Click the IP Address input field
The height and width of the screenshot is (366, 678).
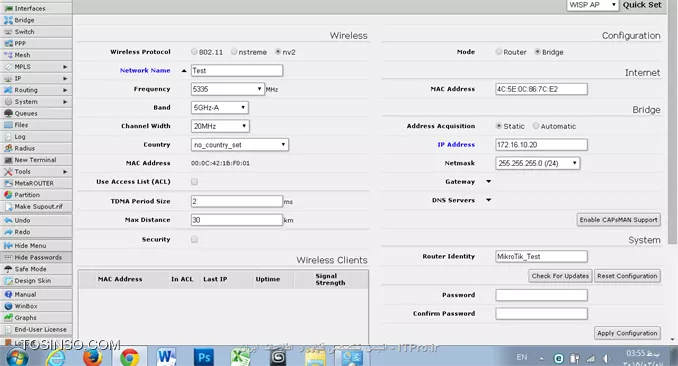[x=541, y=144]
